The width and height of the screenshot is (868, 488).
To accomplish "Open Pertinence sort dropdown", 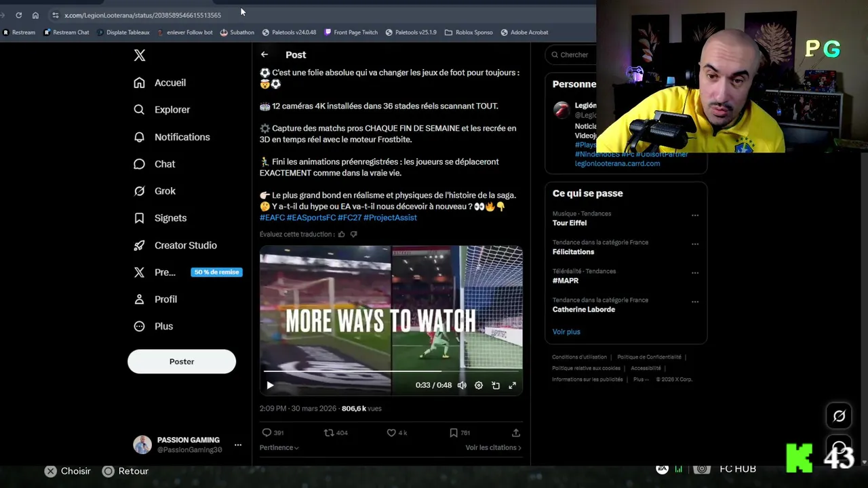I will [279, 447].
